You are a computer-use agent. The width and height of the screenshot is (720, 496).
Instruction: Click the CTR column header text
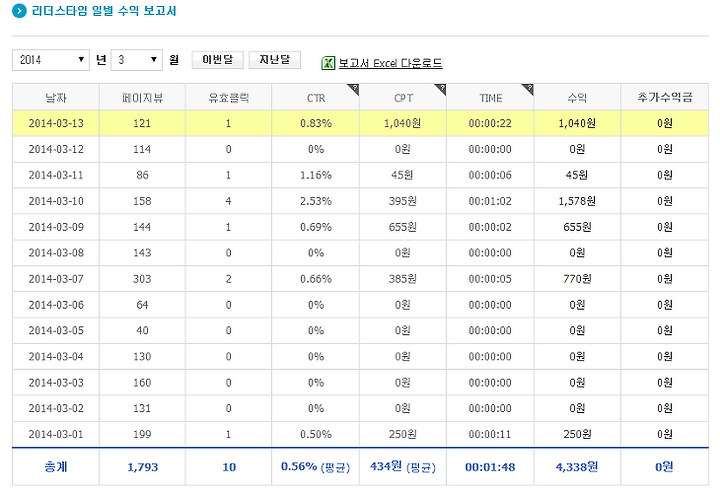coord(316,98)
